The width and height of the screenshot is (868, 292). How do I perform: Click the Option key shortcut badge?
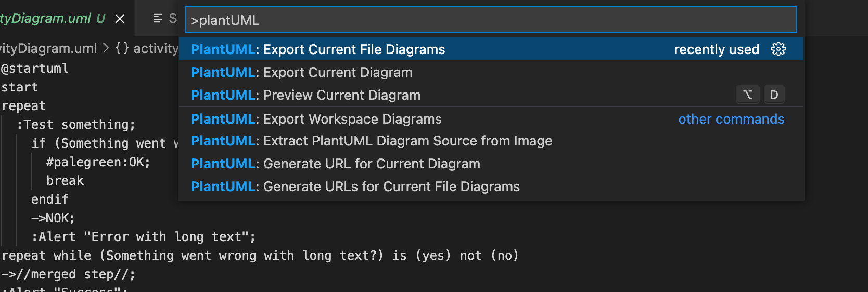(747, 95)
